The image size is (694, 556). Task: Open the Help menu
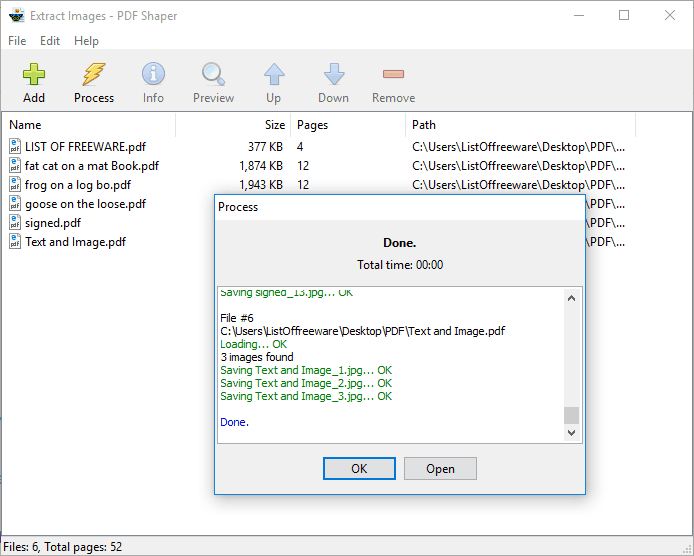(86, 41)
